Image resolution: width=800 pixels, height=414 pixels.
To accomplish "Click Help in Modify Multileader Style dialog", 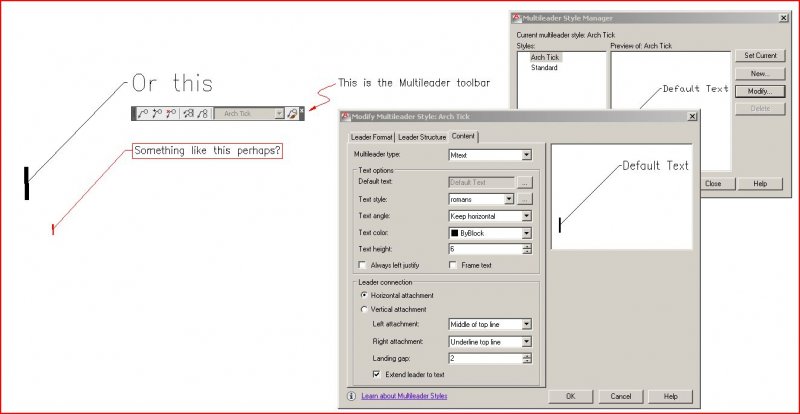I will point(670,396).
